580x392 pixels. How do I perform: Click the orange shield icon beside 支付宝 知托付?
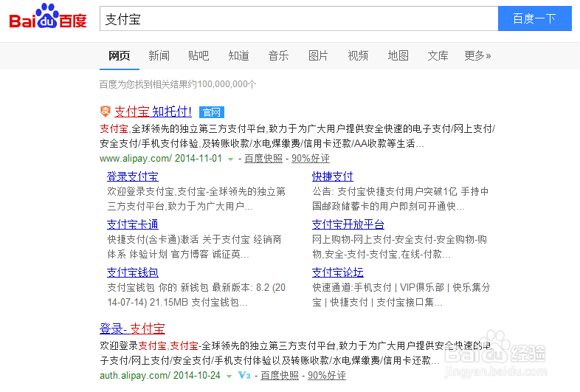[106, 111]
